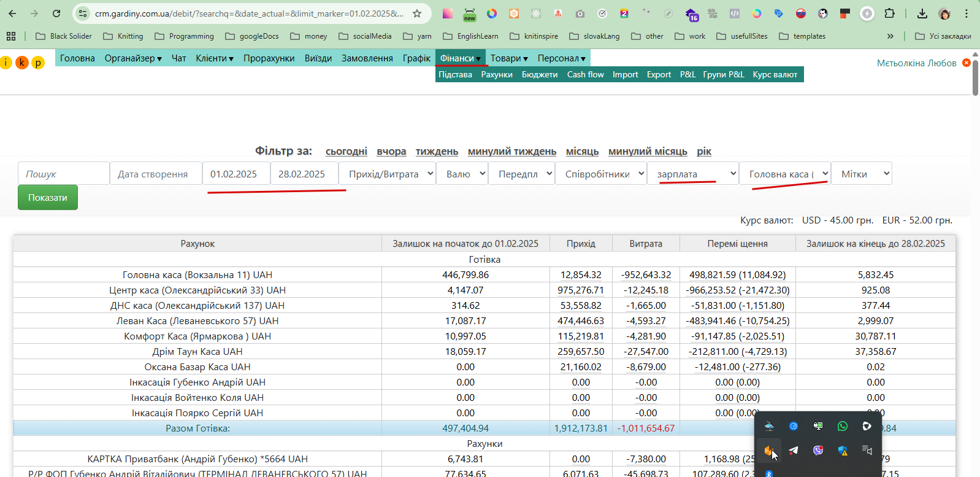Open WhatsApp from the system tray popup
The width and height of the screenshot is (980, 477).
point(843,426)
